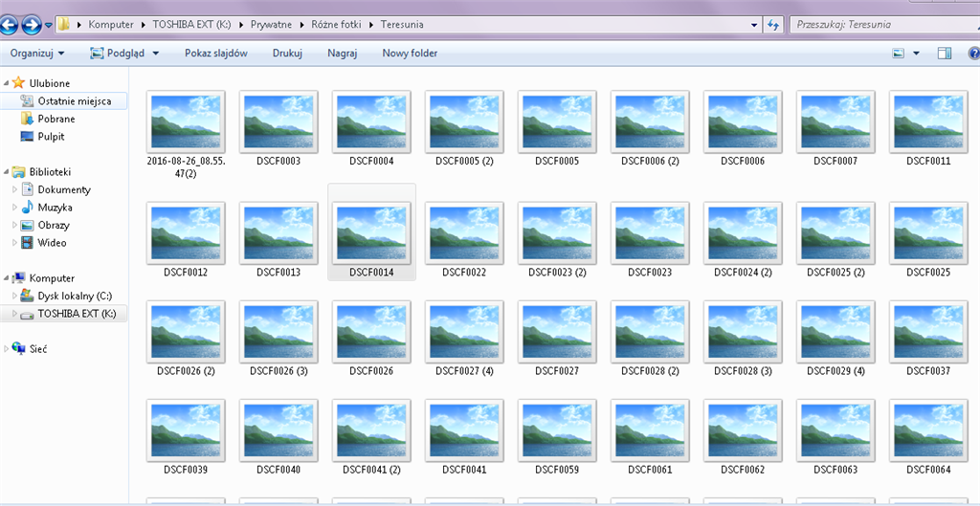This screenshot has height=506, width=980.
Task: Create a folder with Nowy folder
Action: click(410, 54)
